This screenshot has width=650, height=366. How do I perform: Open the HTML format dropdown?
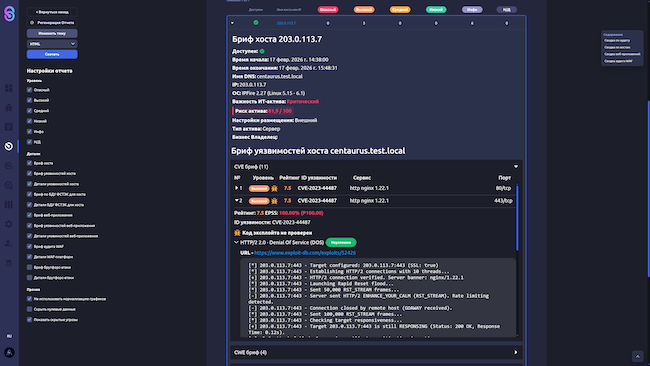(x=52, y=44)
